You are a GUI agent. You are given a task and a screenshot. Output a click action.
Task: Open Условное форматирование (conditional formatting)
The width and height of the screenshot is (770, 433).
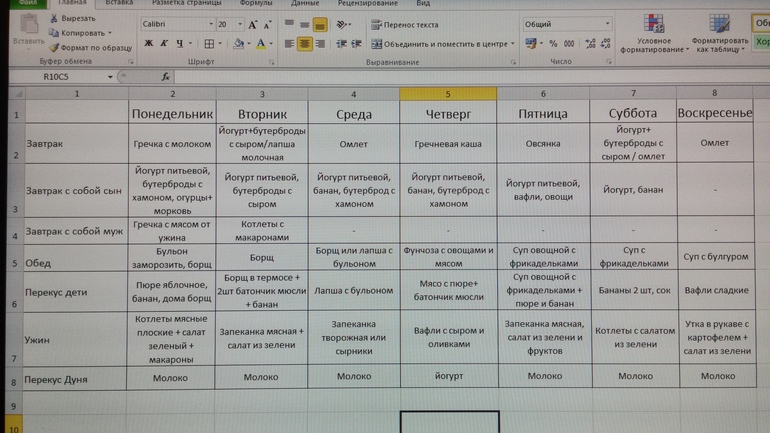point(653,35)
